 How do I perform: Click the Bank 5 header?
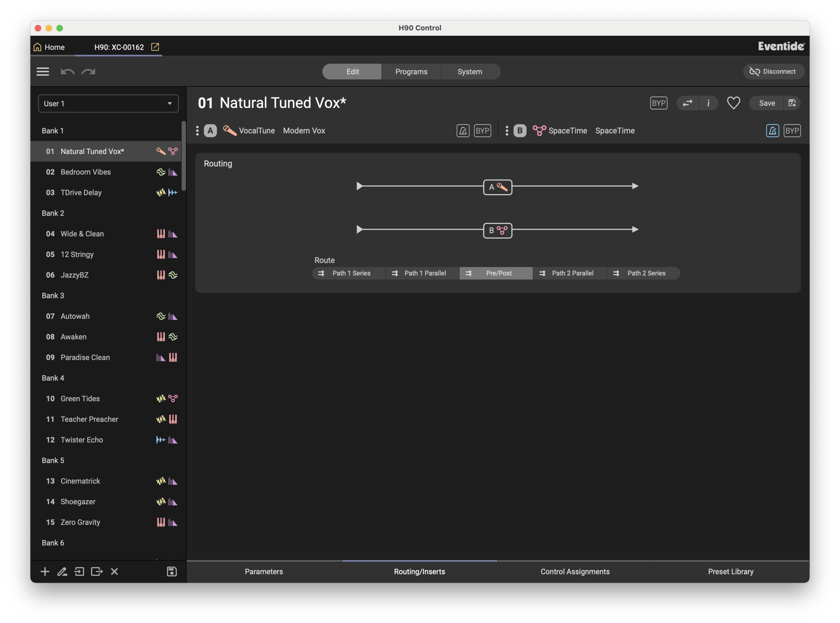[x=53, y=461]
